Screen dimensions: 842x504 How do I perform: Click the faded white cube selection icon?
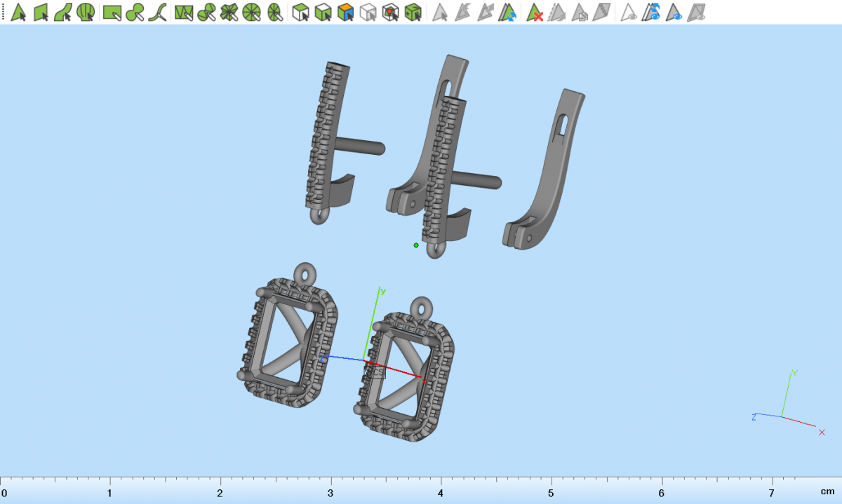[x=368, y=12]
